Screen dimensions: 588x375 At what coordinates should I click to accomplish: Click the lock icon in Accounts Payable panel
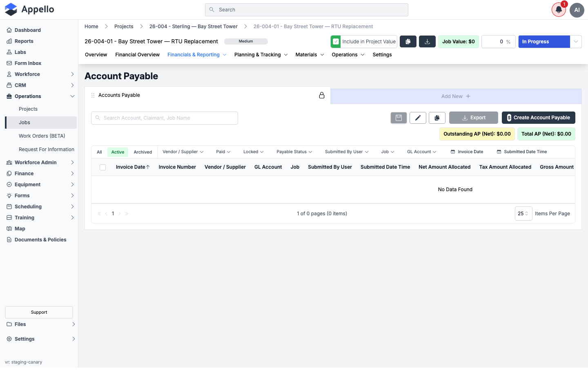322,95
